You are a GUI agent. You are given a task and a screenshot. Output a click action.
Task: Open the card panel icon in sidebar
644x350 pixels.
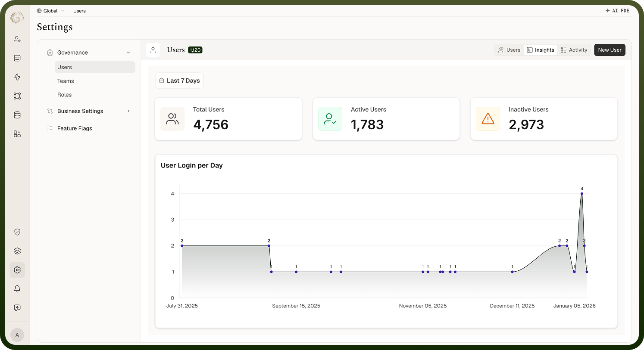[x=17, y=58]
